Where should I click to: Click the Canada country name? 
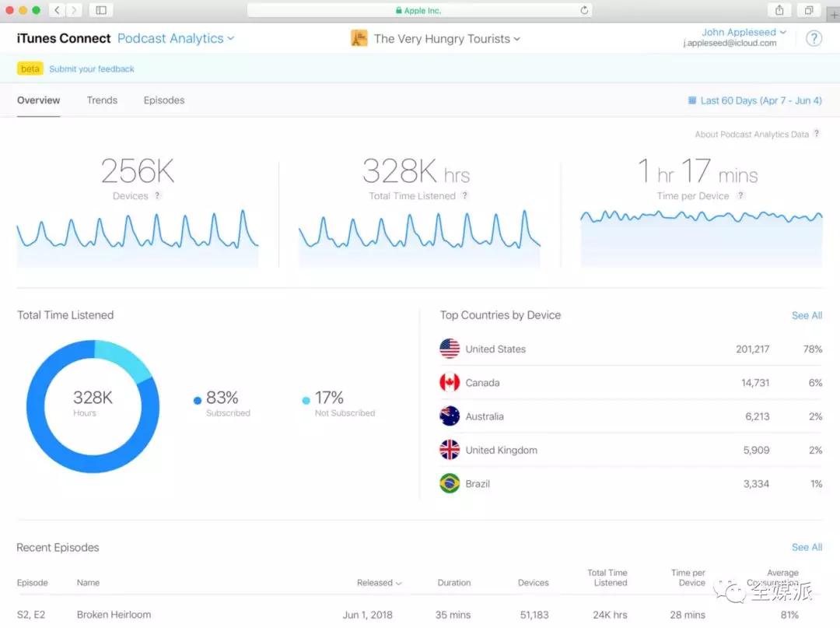point(483,383)
